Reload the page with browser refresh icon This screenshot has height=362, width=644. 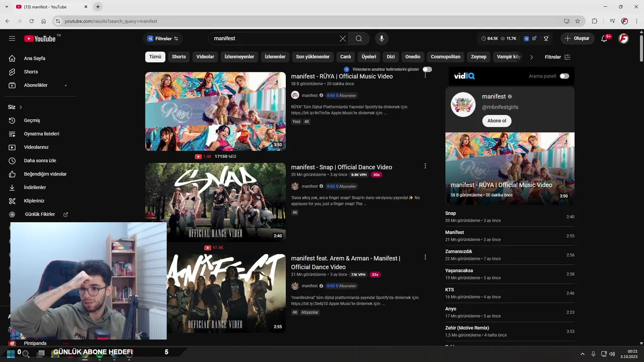[x=32, y=21]
